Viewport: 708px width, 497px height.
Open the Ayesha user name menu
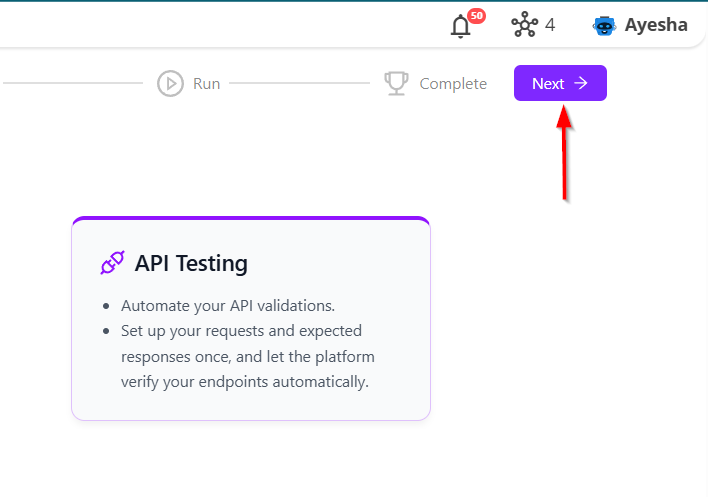(x=656, y=25)
